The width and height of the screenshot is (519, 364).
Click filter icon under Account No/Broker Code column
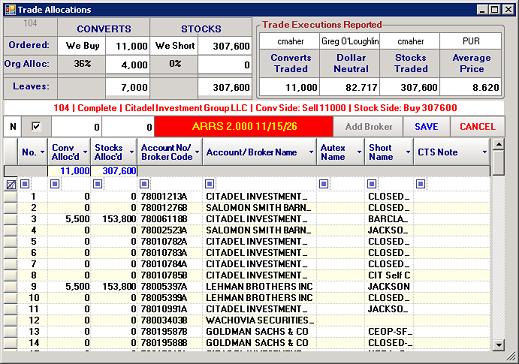[x=144, y=184]
